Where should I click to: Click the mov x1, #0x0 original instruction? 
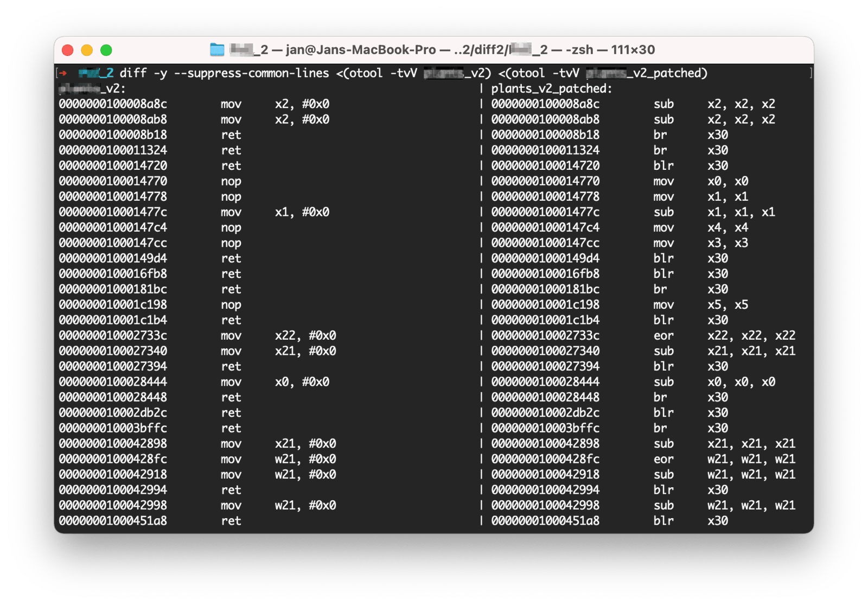coord(275,212)
